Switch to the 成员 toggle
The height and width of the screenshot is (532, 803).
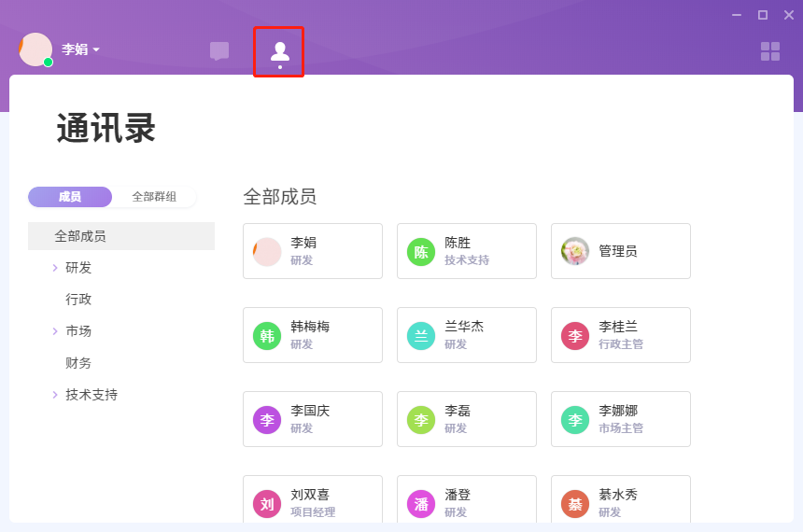click(70, 197)
